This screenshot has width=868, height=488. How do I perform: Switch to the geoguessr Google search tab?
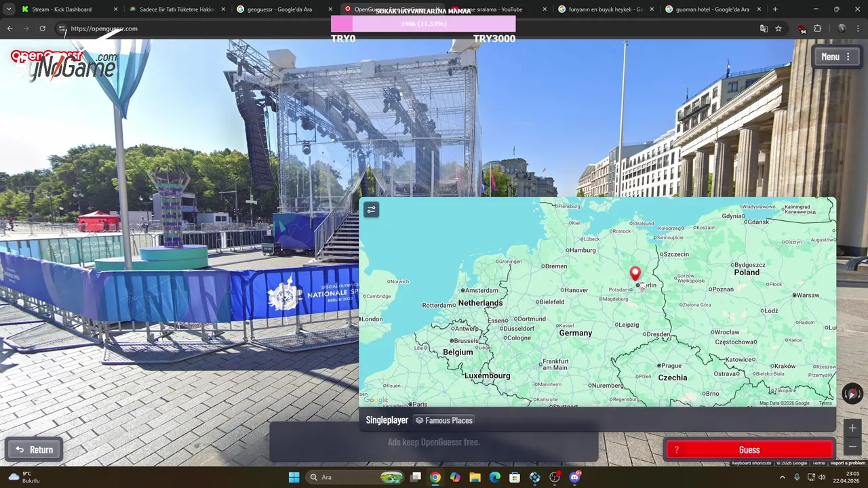tap(284, 9)
